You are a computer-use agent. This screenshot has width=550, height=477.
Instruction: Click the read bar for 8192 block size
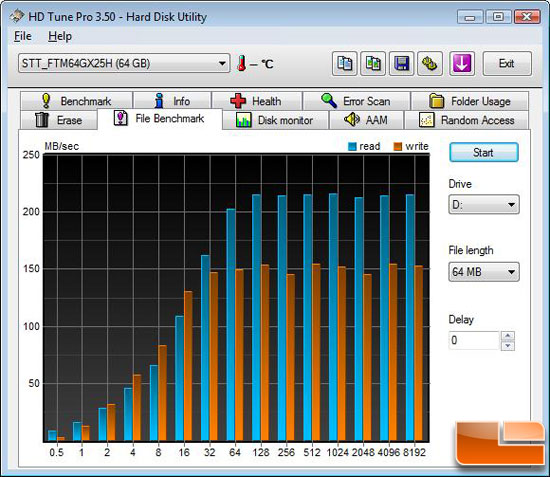(x=410, y=317)
